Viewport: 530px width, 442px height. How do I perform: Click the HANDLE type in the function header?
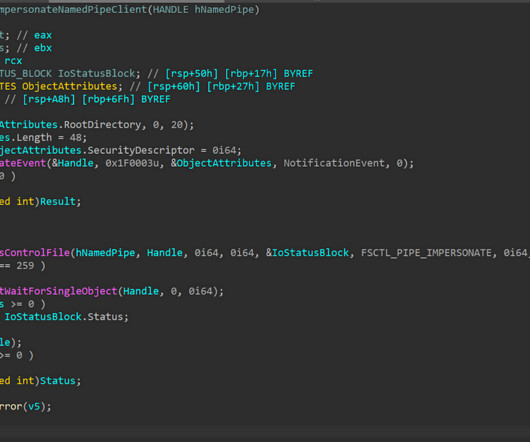click(170, 9)
